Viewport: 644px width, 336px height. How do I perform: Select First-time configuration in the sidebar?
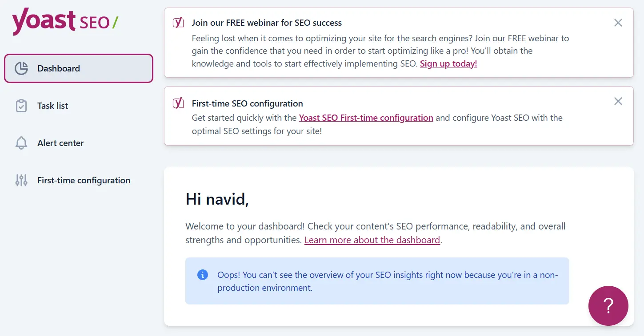click(x=84, y=180)
